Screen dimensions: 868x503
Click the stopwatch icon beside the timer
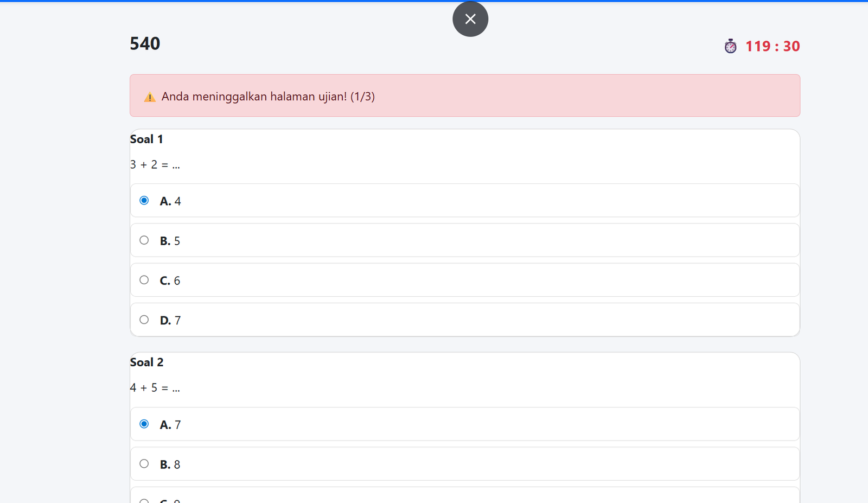730,46
